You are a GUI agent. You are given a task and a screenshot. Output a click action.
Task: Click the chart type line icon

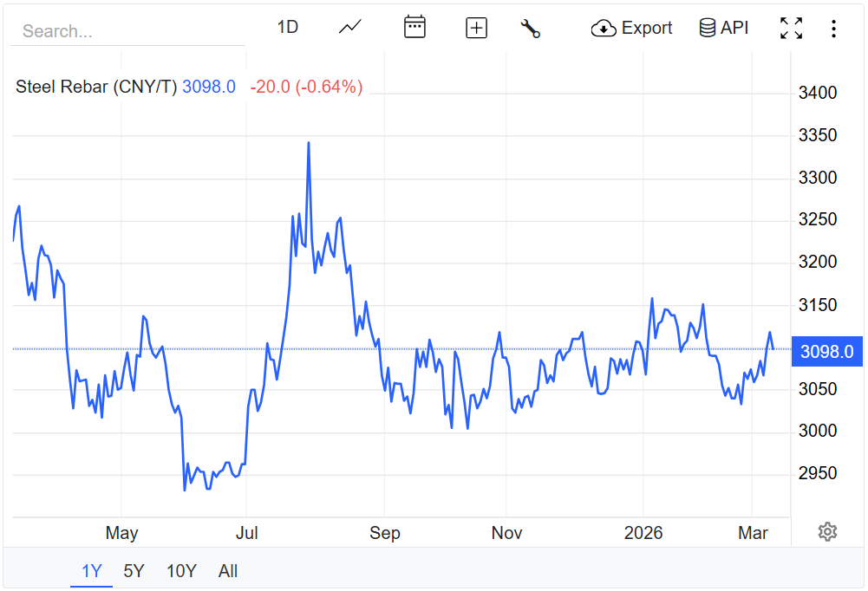pyautogui.click(x=350, y=28)
